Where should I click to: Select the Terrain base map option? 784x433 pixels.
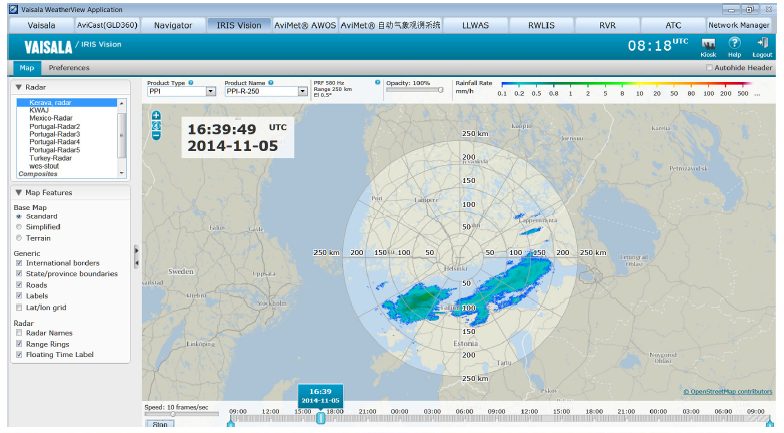20,238
